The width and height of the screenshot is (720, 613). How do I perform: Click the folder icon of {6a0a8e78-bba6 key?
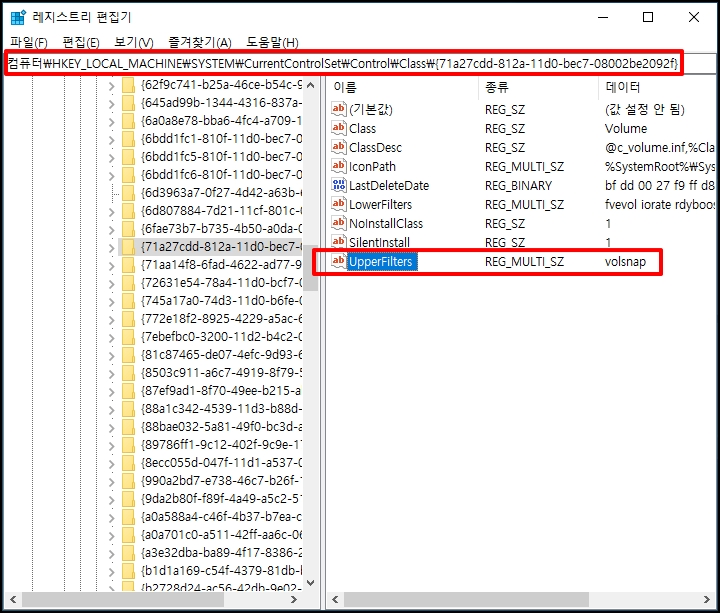pos(129,121)
